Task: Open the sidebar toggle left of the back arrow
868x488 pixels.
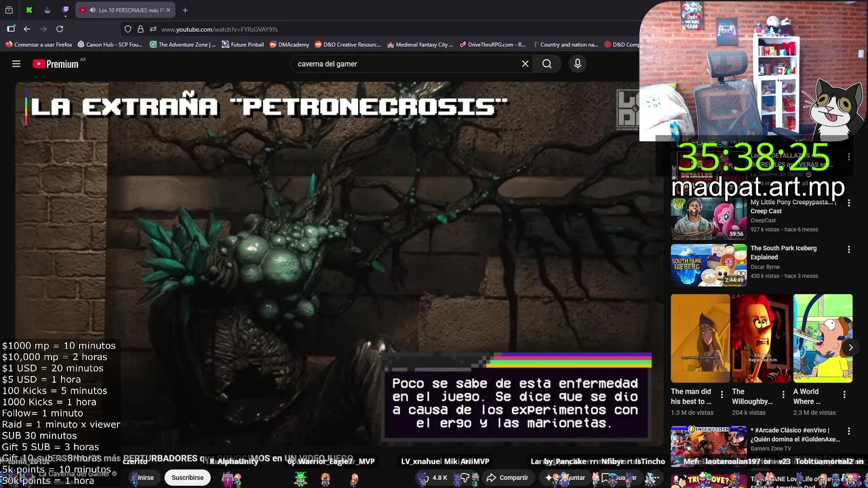Action: [x=11, y=29]
